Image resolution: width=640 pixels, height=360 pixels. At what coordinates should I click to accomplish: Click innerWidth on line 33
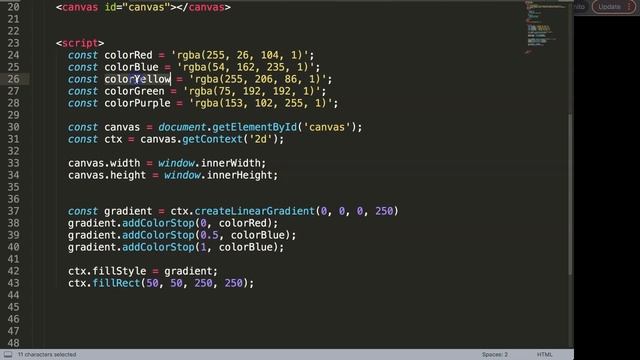tap(231, 163)
